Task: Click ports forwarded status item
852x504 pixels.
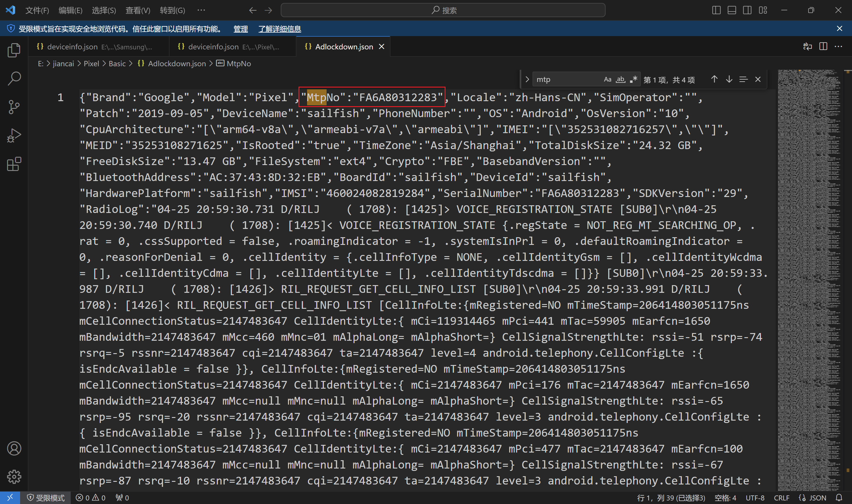Action: tap(122, 497)
